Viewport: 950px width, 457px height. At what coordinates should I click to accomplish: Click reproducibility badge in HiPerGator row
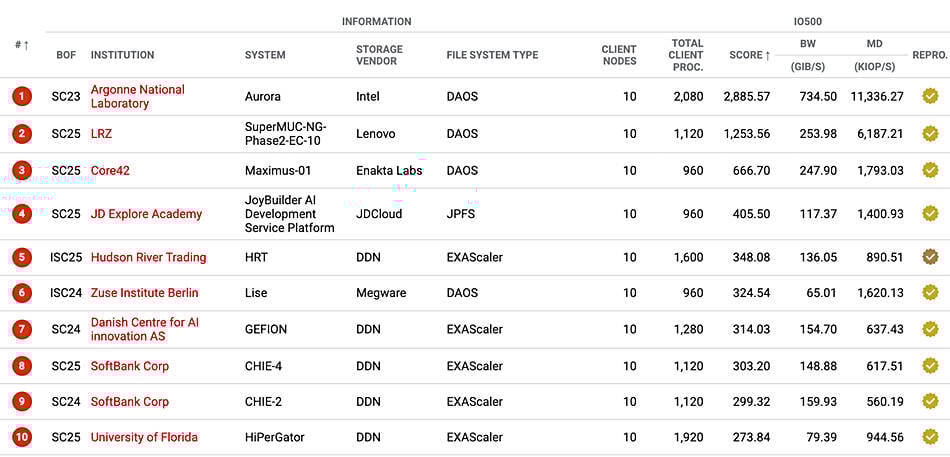pos(930,437)
